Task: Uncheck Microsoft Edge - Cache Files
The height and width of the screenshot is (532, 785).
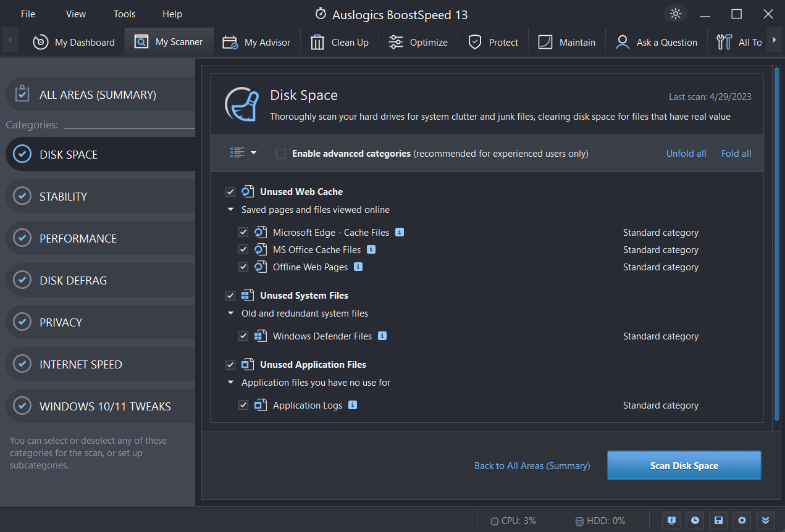Action: 243,233
